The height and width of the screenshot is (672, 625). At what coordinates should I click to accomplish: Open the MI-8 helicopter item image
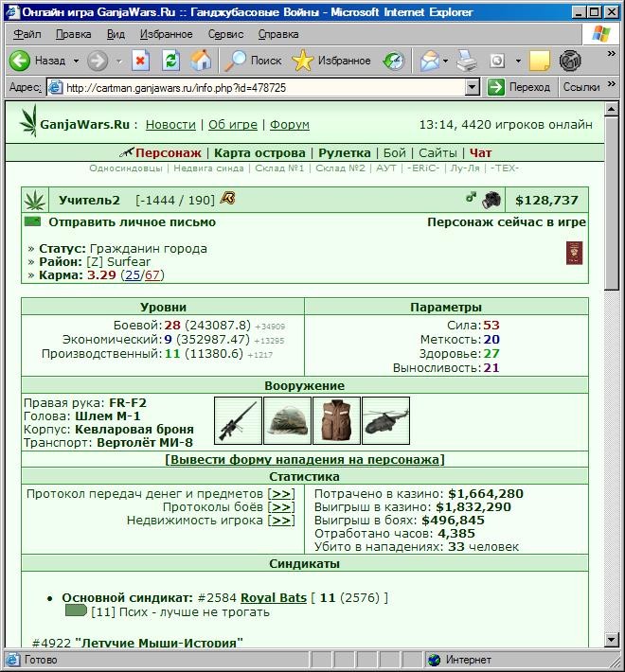pos(385,420)
